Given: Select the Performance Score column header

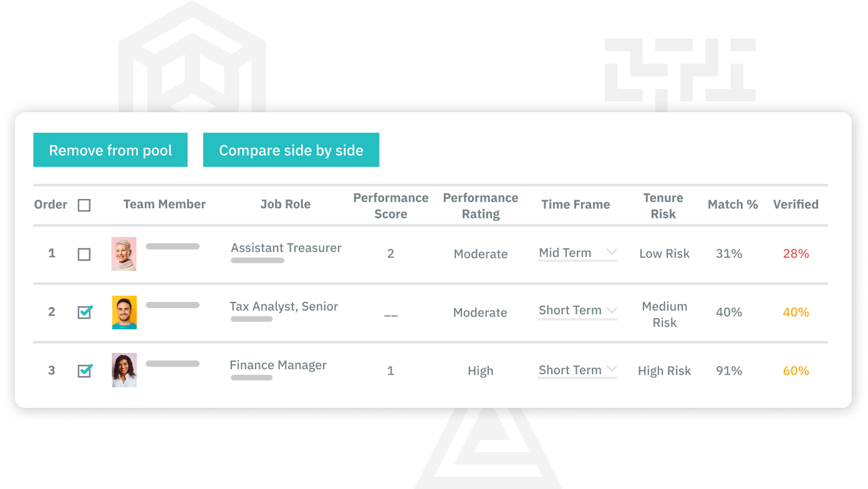Looking at the screenshot, I should (x=391, y=205).
